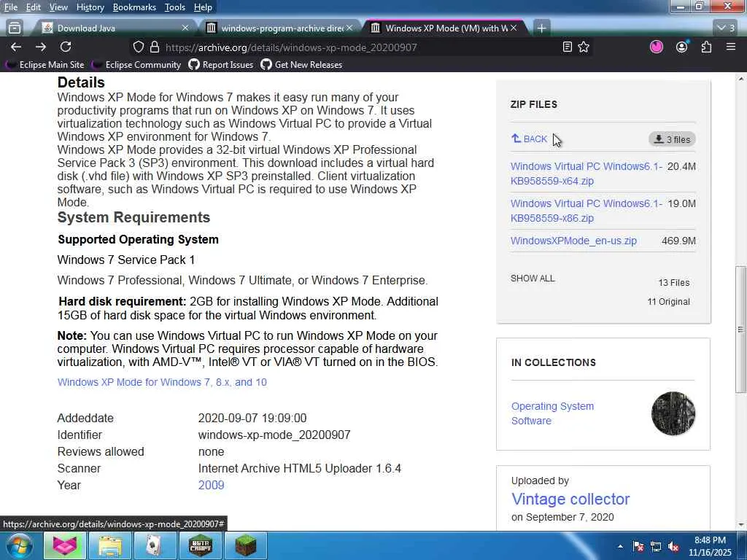Open tracking protection shield icon
Image resolution: width=747 pixels, height=560 pixels.
[x=138, y=47]
